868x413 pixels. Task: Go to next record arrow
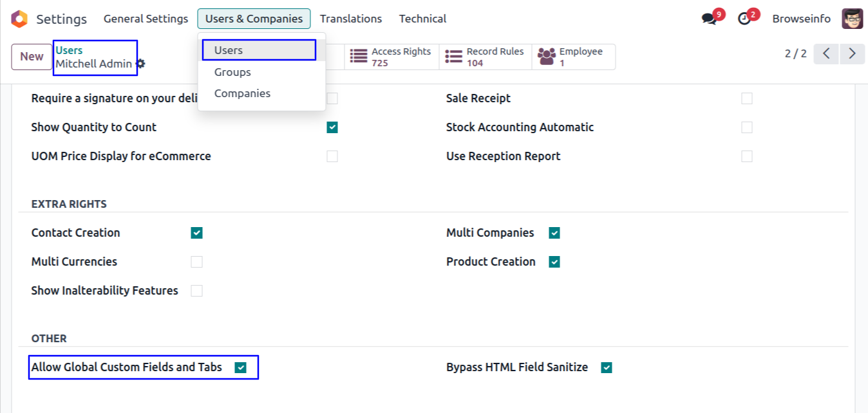coord(852,53)
